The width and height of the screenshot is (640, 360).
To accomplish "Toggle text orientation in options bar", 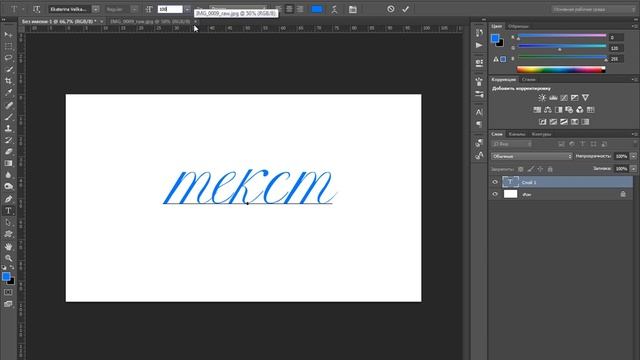I will pos(36,9).
